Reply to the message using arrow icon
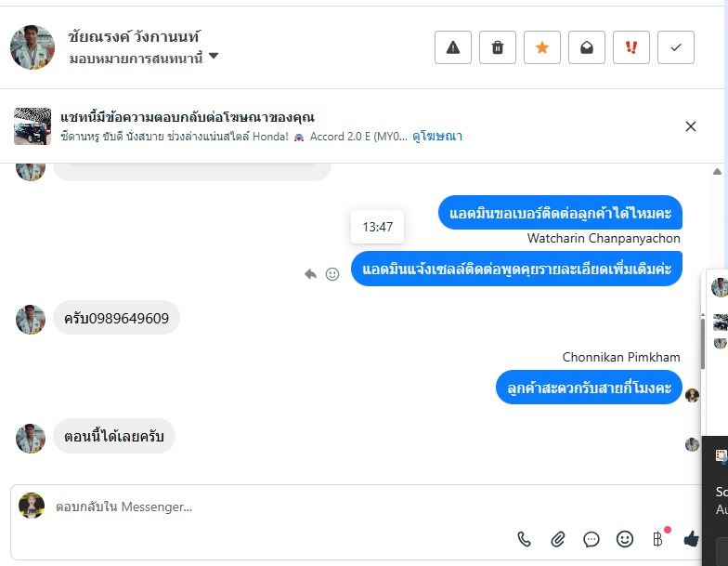The image size is (728, 566). click(311, 274)
